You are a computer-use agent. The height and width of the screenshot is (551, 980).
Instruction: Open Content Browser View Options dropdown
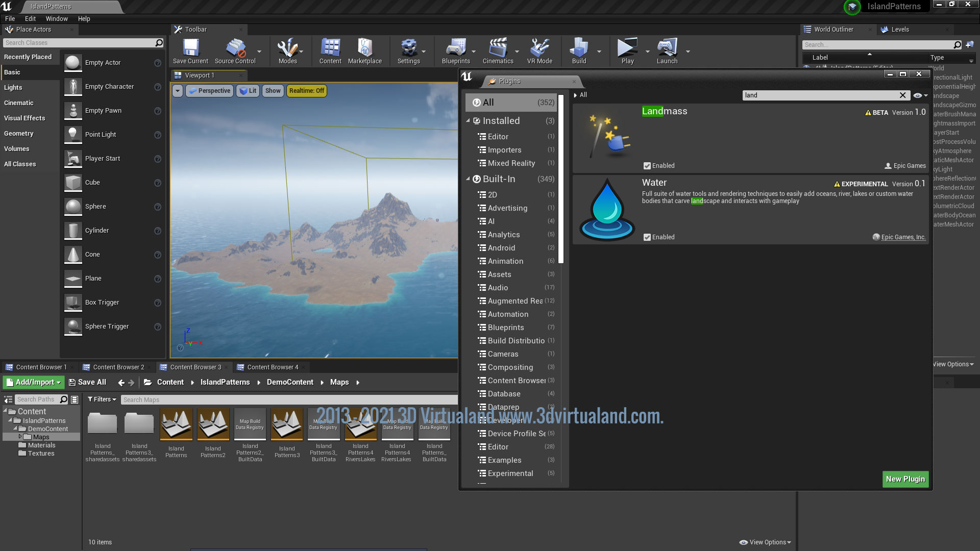point(765,542)
